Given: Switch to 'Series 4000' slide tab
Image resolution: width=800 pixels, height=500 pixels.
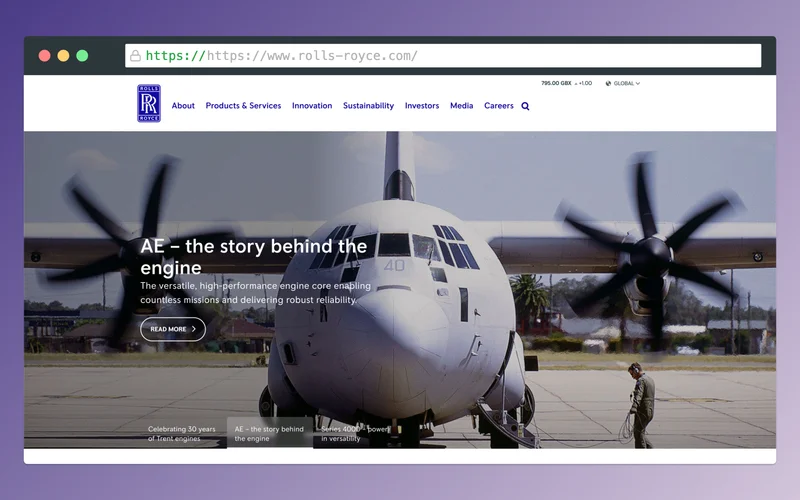Looking at the screenshot, I should (x=355, y=433).
